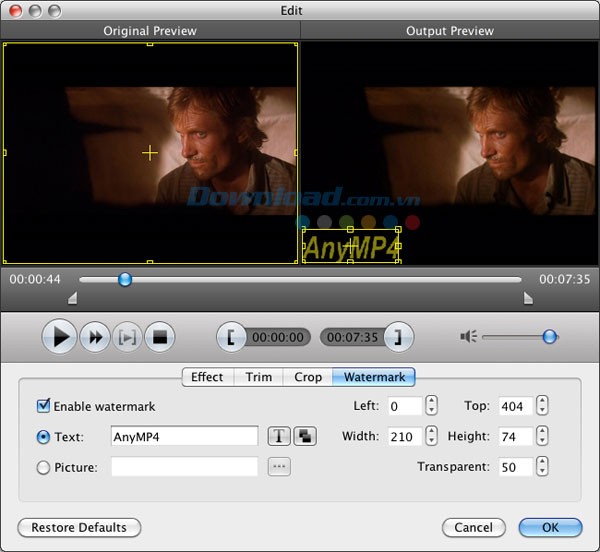Image resolution: width=600 pixels, height=552 pixels.
Task: Open font settings with the T button
Action: click(279, 436)
